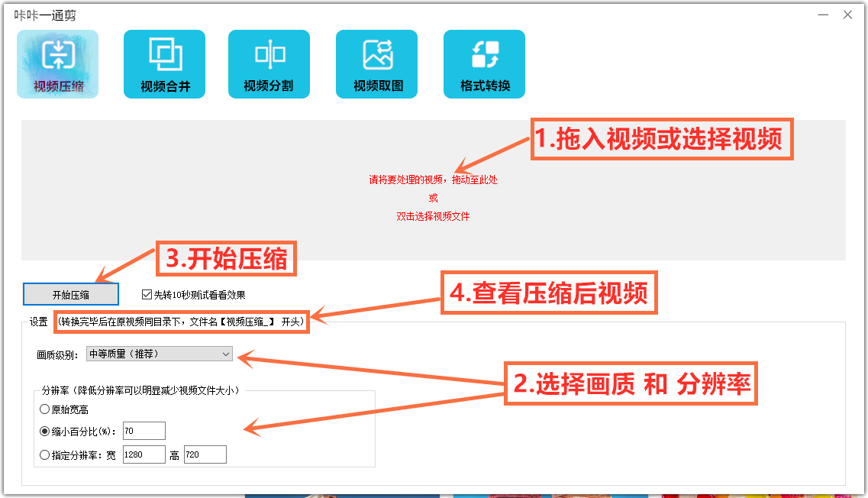Click the split icon above 视频分割
868x498 pixels.
[x=269, y=53]
